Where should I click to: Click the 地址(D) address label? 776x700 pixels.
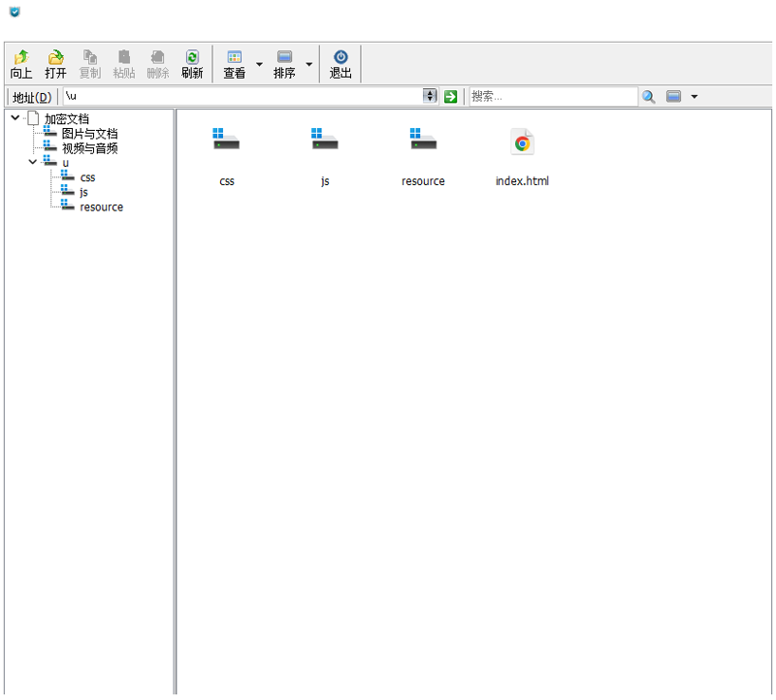32,97
